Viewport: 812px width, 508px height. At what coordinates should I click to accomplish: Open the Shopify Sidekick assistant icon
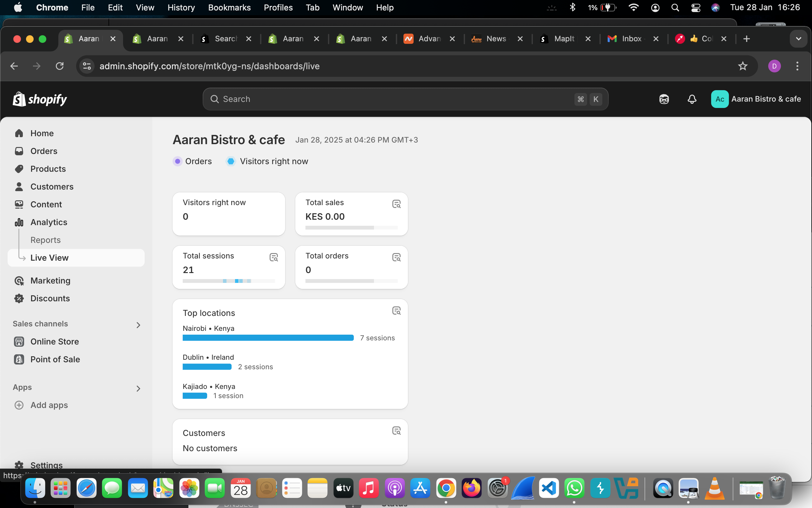coord(664,99)
